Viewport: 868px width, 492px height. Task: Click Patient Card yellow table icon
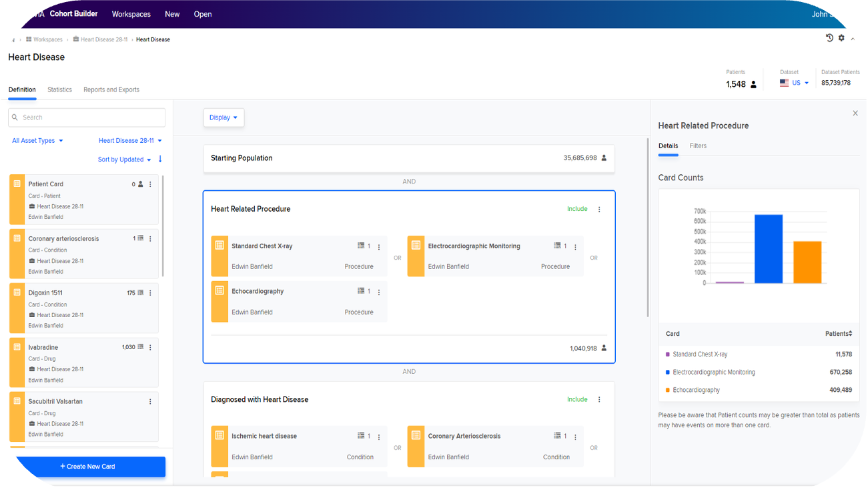[x=17, y=184]
